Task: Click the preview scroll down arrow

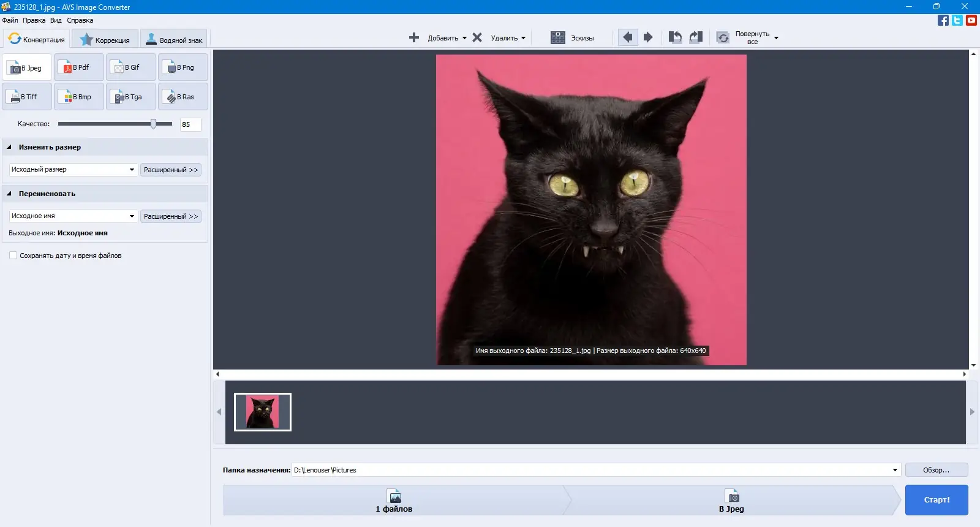Action: pyautogui.click(x=973, y=365)
